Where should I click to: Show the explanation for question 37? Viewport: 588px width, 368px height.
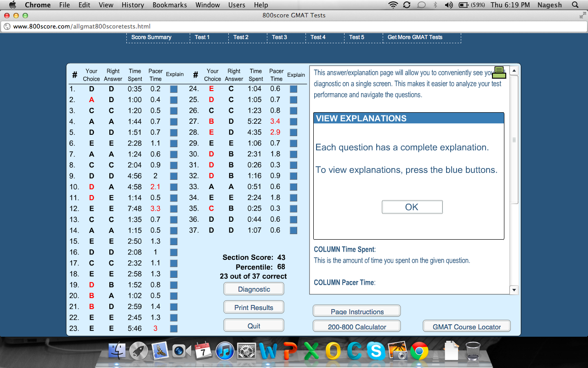click(x=294, y=230)
